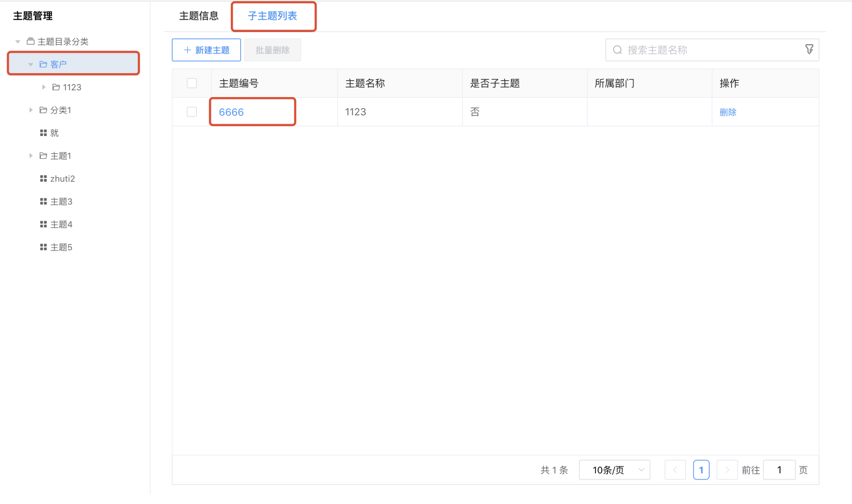
Task: Click the plus icon on the 新建主题 button
Action: tap(187, 49)
